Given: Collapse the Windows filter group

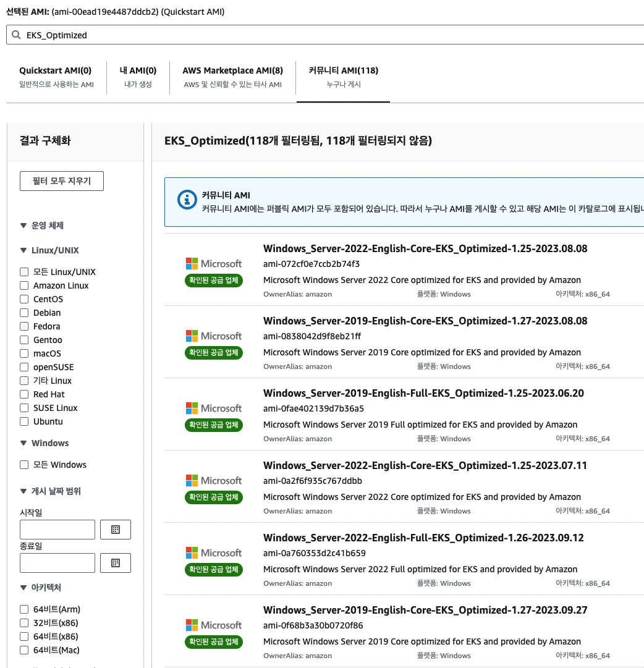Looking at the screenshot, I should [23, 443].
